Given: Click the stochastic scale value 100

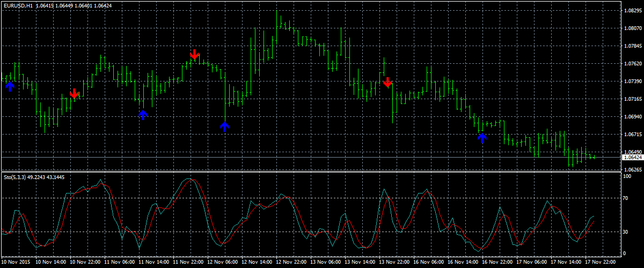Looking at the screenshot, I should (628, 176).
